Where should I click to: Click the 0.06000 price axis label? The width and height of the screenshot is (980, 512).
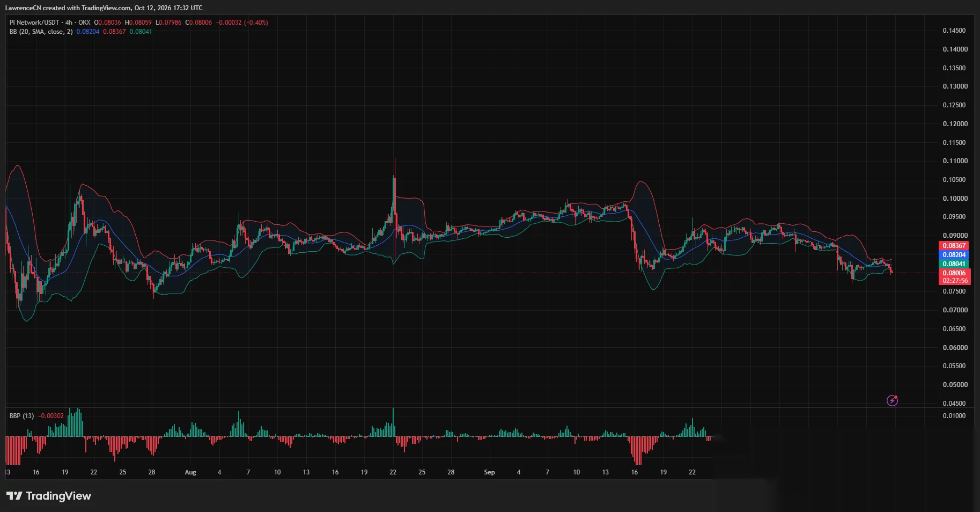pos(955,348)
